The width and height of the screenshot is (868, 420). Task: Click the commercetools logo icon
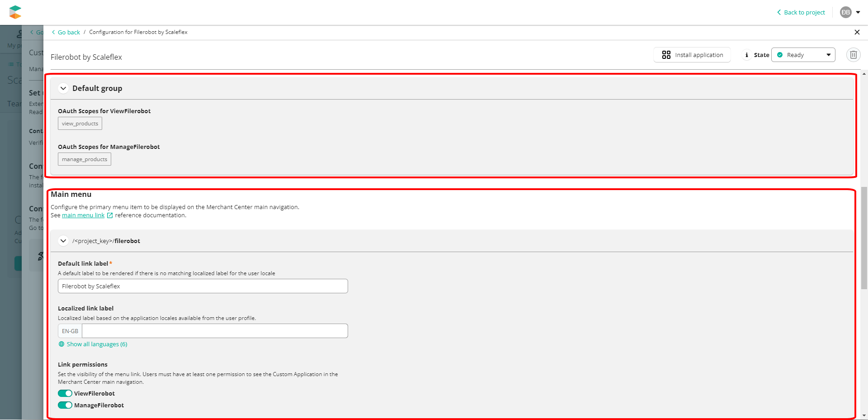coord(15,12)
